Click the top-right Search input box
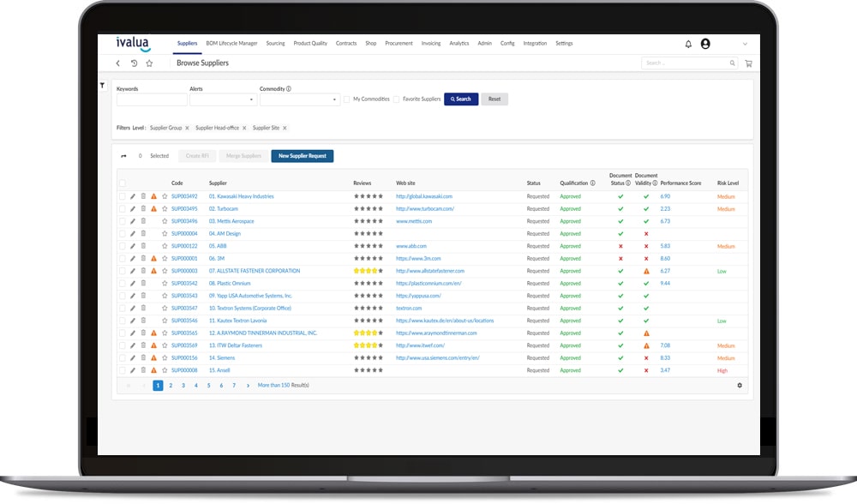The image size is (857, 504). pos(689,63)
